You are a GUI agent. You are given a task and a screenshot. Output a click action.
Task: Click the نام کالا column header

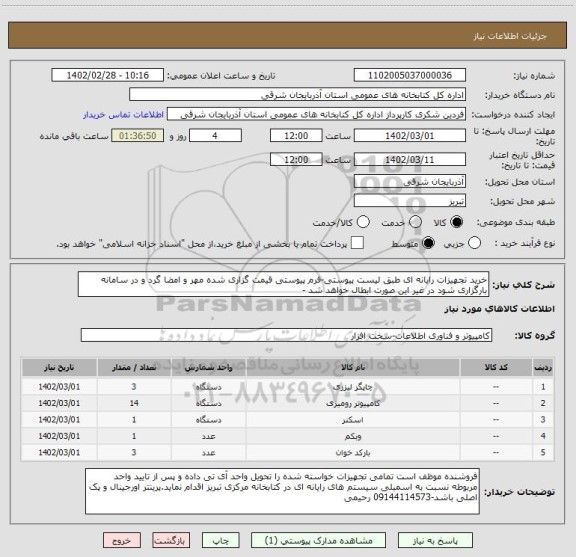coord(353,368)
